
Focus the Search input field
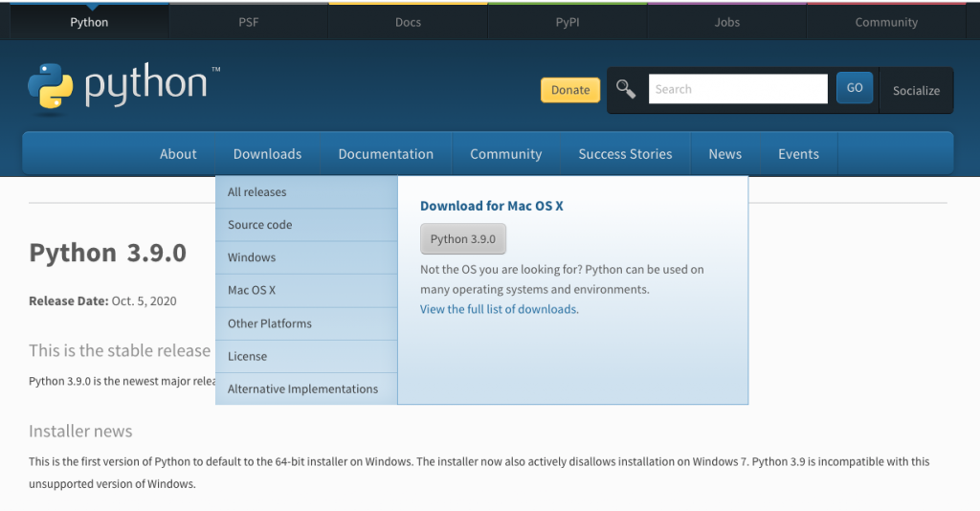click(x=738, y=89)
